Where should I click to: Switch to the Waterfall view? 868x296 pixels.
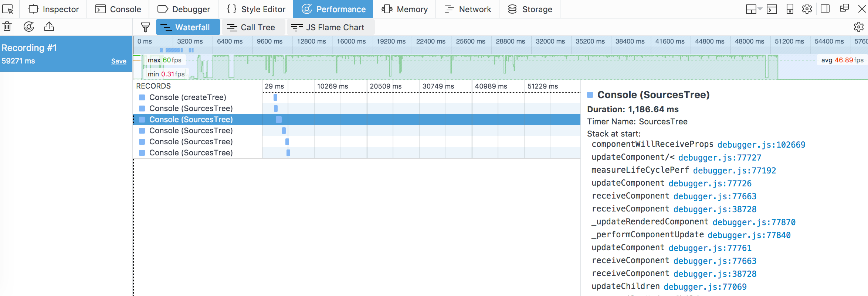coord(188,27)
